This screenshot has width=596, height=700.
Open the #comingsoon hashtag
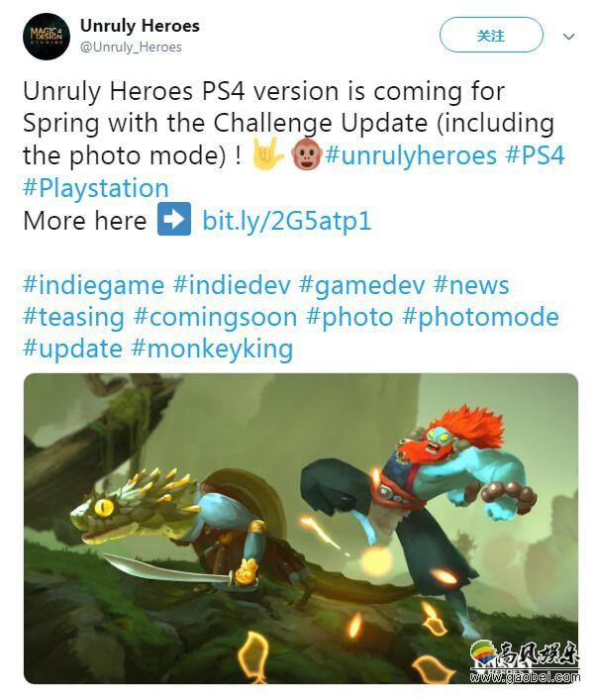[216, 317]
